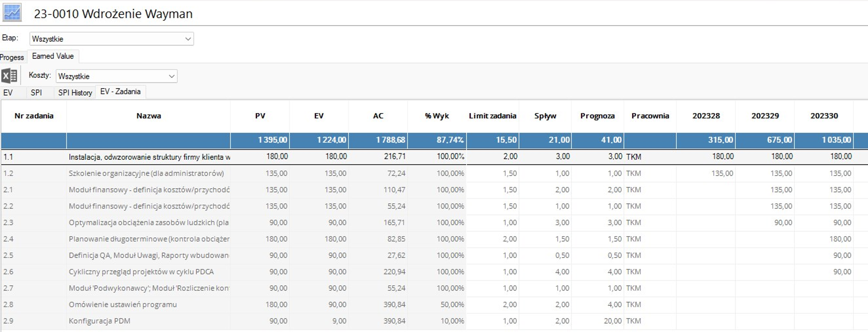The image size is (868, 332).
Task: Click the 202329 week column header
Action: pos(765,116)
